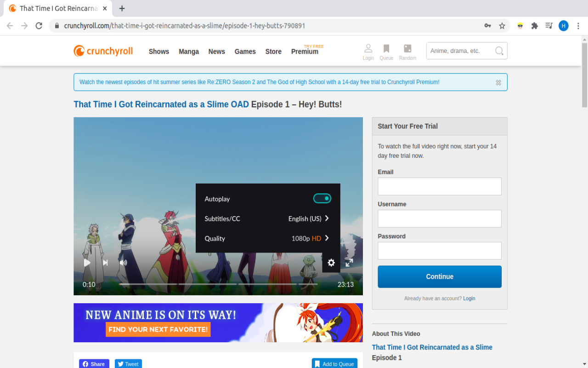Open the Manga menu
Viewport: 588px width, 368px height.
coord(189,52)
